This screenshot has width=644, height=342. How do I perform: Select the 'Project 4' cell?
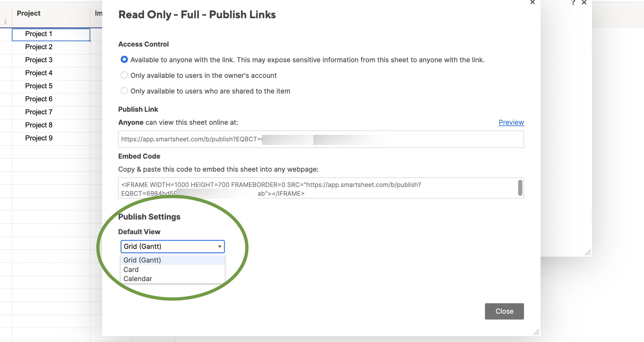51,74
